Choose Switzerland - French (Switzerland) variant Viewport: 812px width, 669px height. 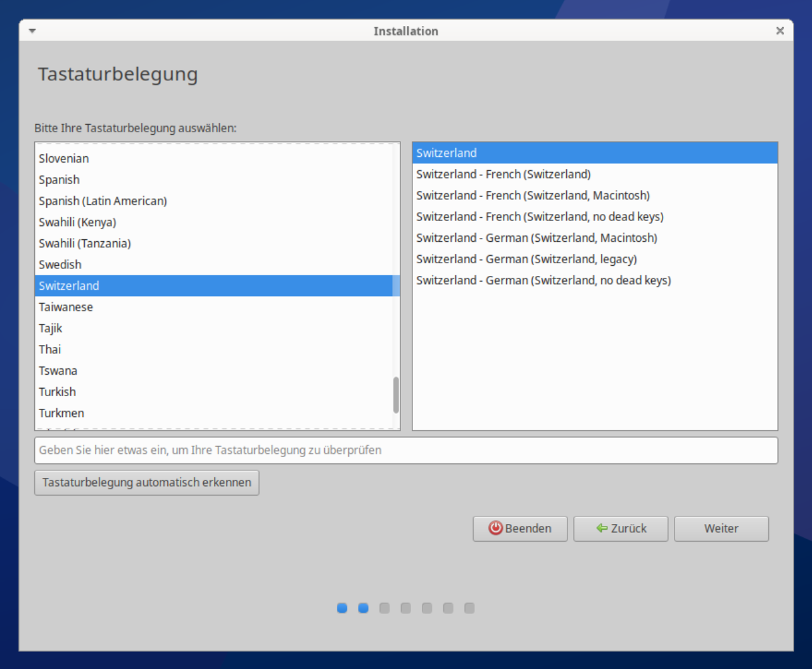tap(504, 174)
